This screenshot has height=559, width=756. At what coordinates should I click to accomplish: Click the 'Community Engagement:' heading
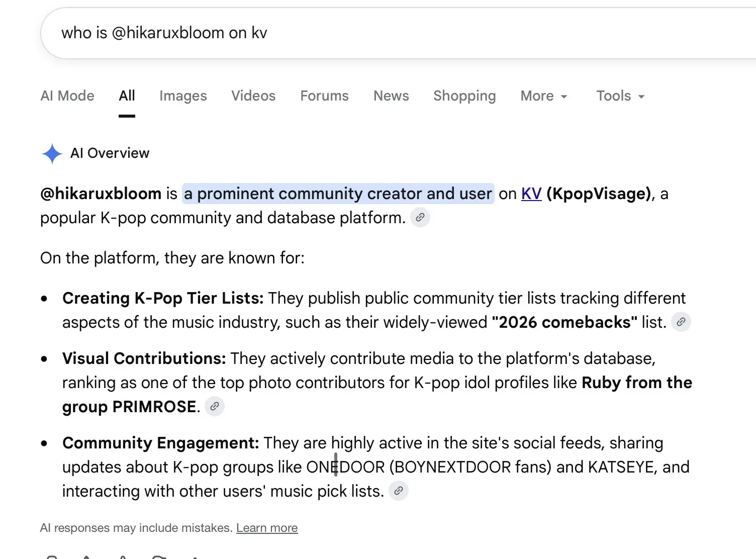click(x=161, y=443)
